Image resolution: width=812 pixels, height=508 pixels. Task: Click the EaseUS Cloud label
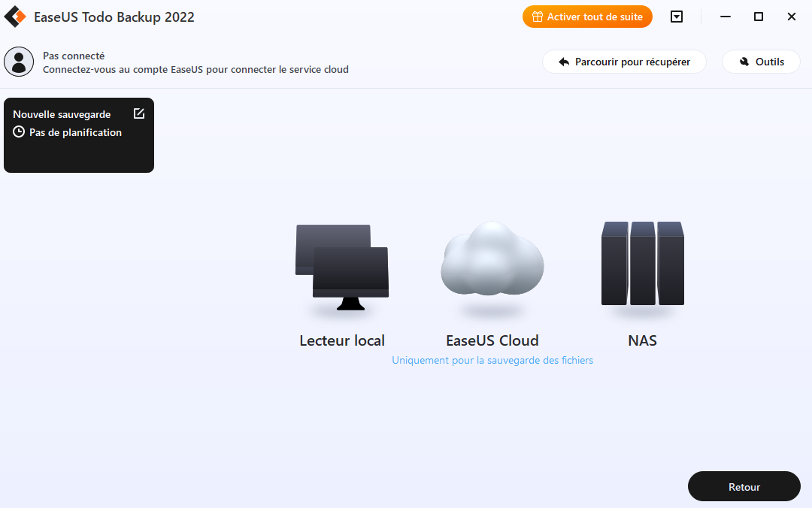(492, 340)
